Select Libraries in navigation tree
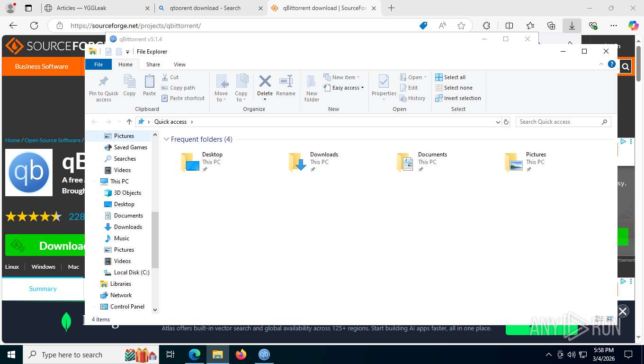The height and width of the screenshot is (364, 644). click(116, 284)
